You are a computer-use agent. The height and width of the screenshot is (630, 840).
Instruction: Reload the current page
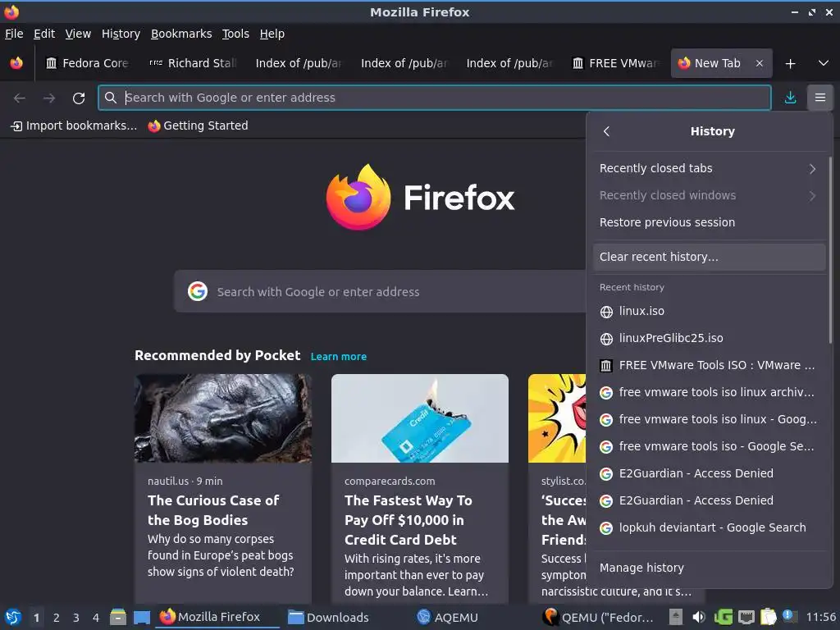(x=79, y=98)
